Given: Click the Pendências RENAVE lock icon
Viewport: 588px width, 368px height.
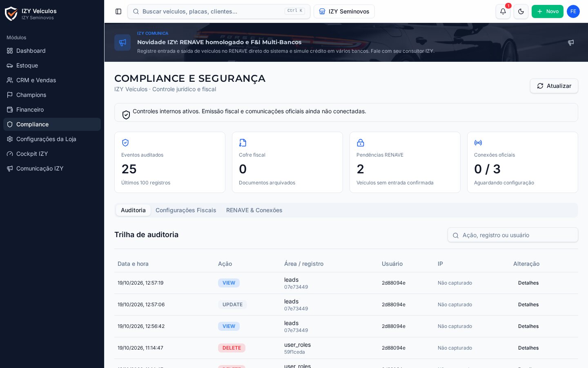Looking at the screenshot, I should pyautogui.click(x=361, y=143).
